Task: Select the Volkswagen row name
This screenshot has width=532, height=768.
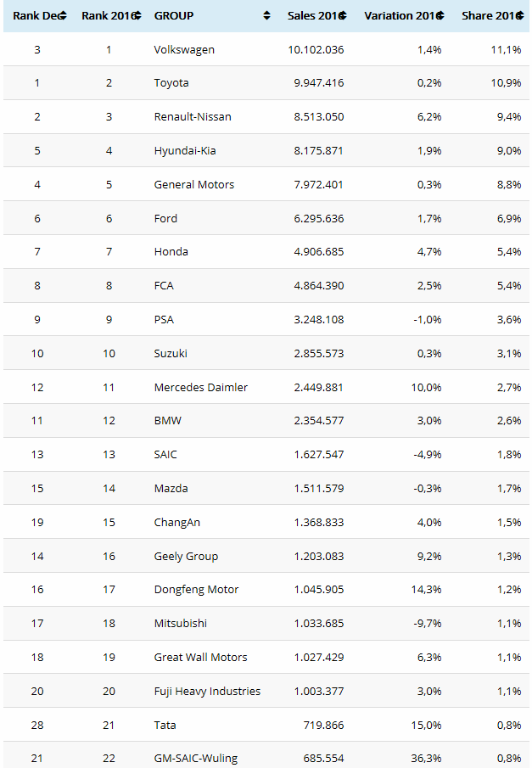Action: [184, 50]
